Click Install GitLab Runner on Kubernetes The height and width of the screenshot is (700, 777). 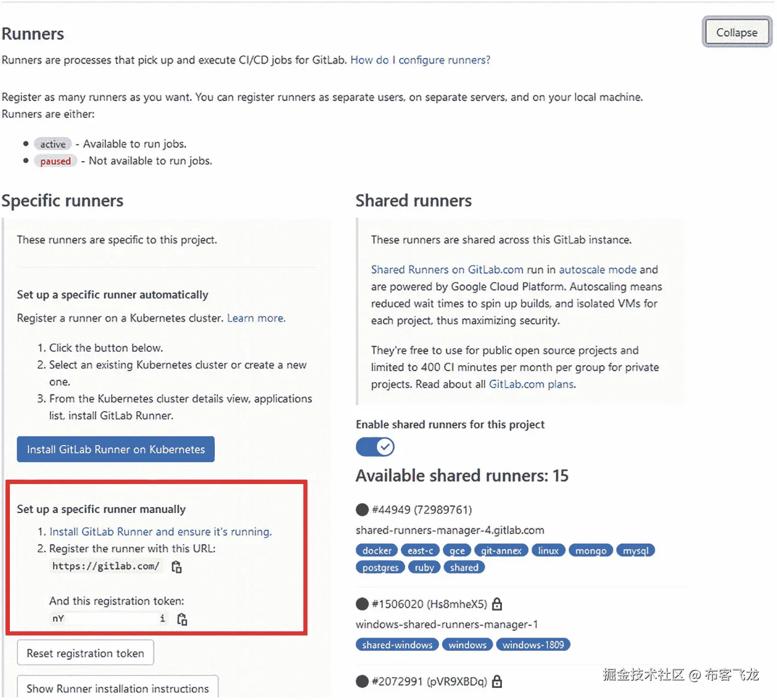116,449
